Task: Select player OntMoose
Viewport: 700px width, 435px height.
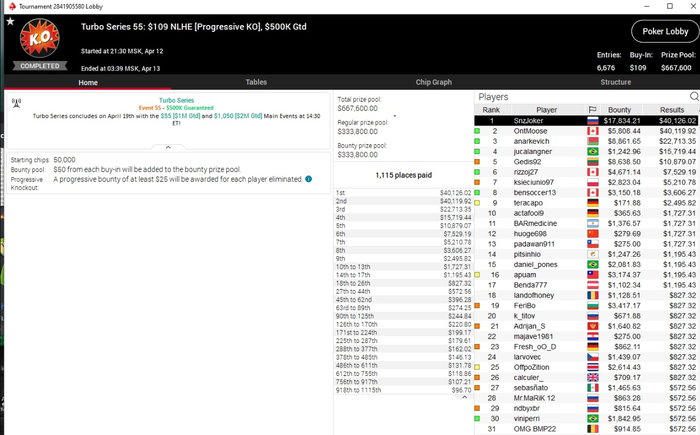Action: [x=530, y=131]
